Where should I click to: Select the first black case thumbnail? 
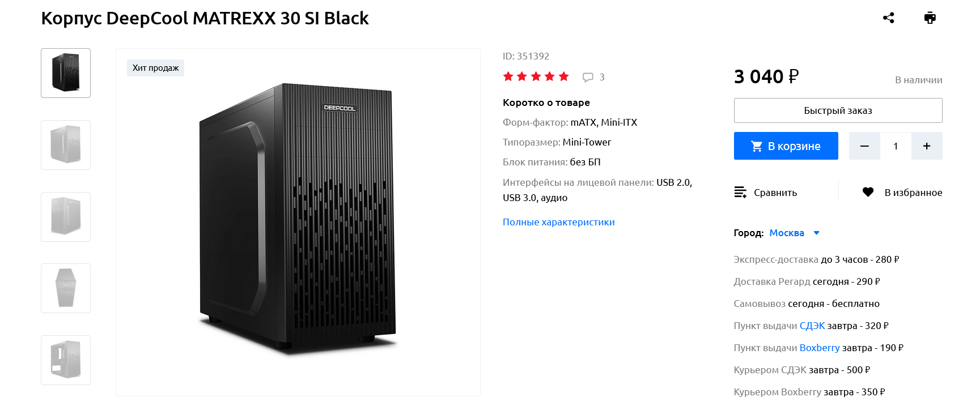click(x=66, y=73)
